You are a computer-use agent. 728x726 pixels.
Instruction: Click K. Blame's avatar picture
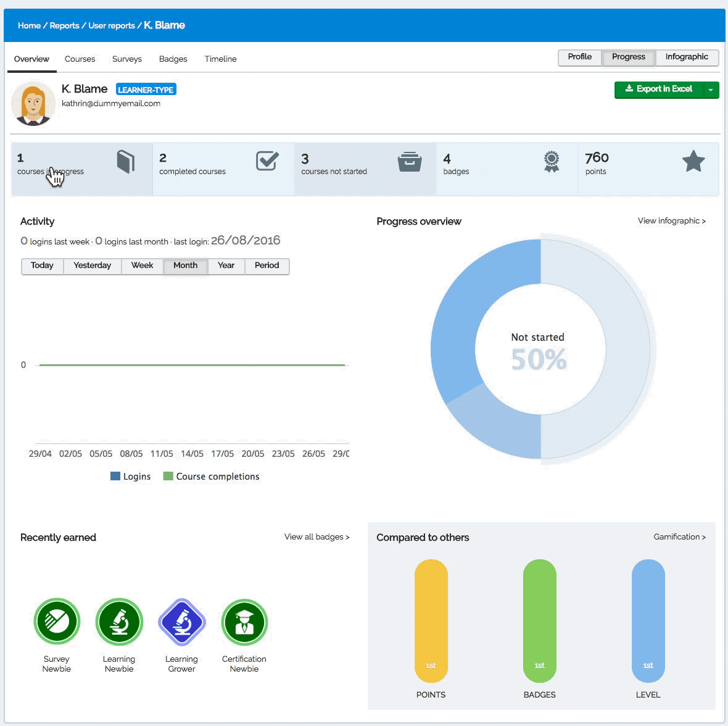[33, 104]
